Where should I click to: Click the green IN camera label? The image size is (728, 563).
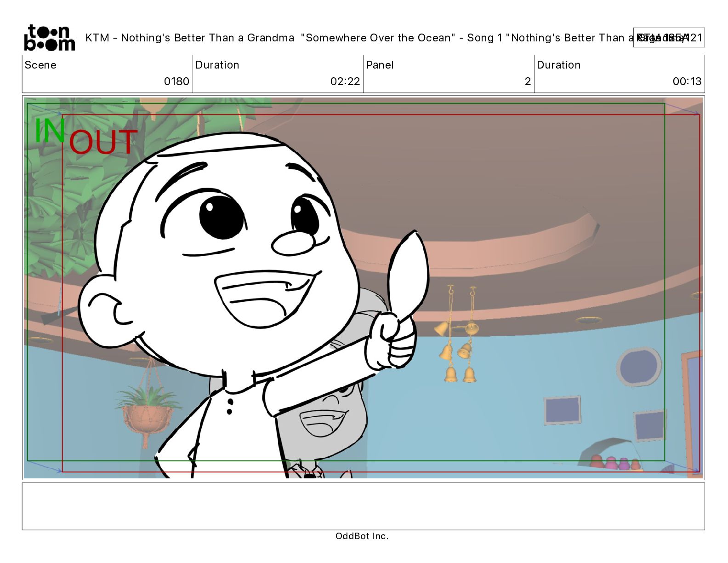50,131
